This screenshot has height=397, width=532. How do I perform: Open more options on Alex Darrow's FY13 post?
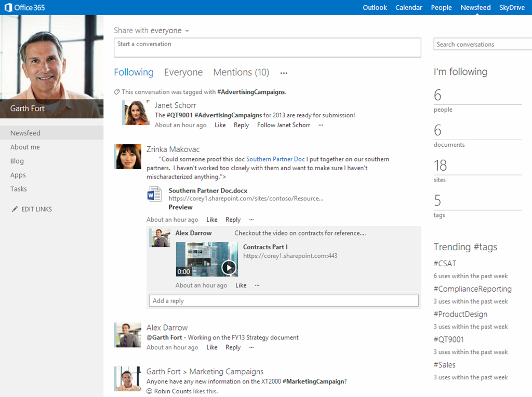pyautogui.click(x=251, y=348)
